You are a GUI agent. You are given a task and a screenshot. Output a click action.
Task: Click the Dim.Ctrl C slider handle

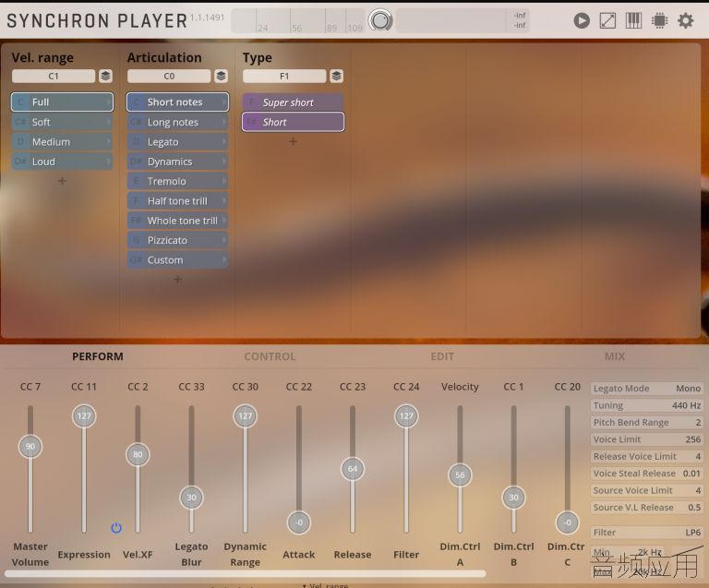pos(568,522)
